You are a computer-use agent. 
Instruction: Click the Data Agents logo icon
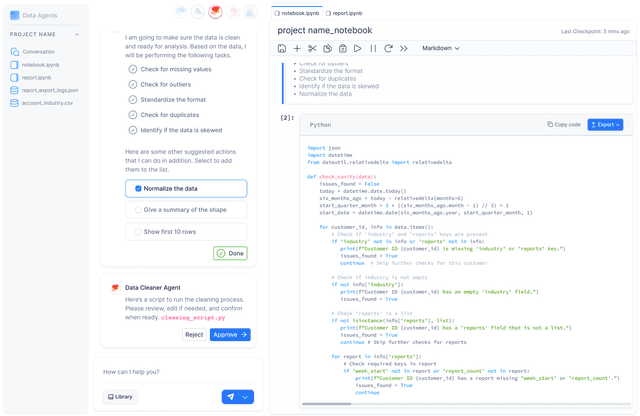point(15,15)
